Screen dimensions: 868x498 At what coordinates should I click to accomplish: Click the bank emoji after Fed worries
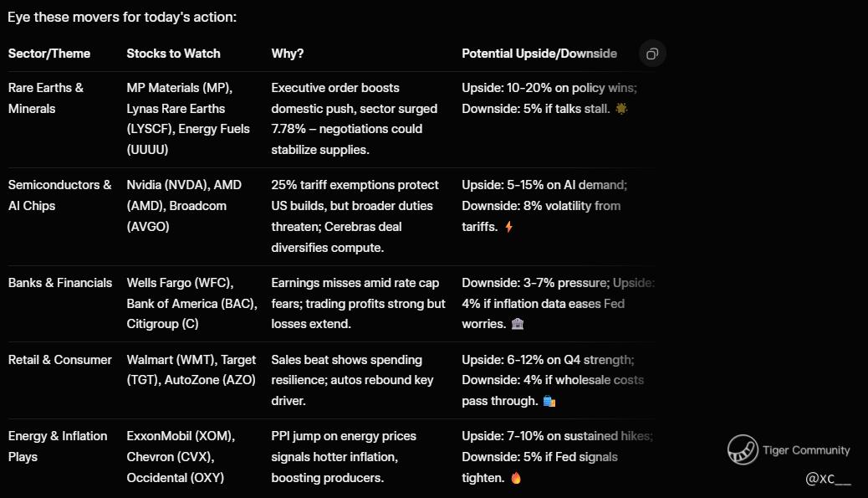[517, 324]
